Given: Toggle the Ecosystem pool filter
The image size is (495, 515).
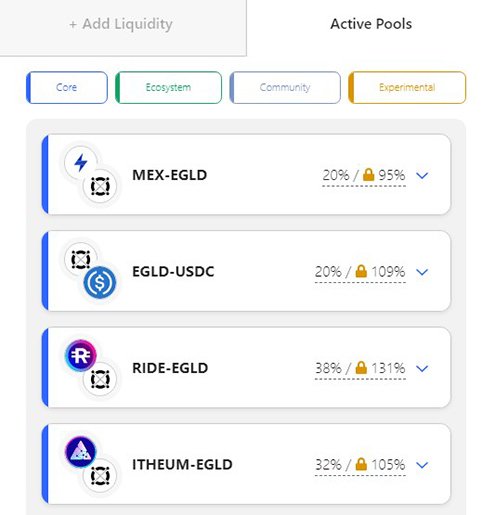Looking at the screenshot, I should [168, 87].
